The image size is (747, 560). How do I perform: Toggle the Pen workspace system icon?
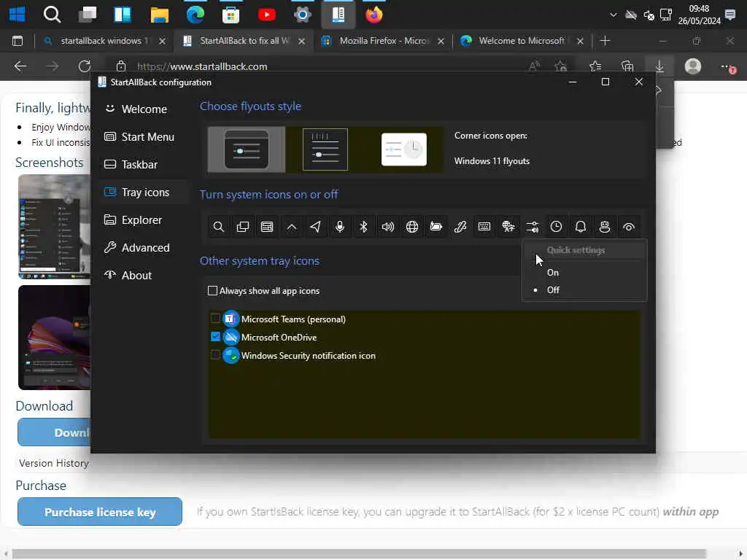[x=460, y=227]
